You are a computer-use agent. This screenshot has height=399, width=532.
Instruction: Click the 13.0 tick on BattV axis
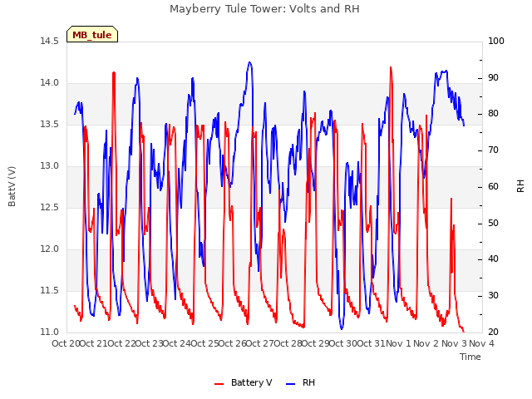[50, 166]
